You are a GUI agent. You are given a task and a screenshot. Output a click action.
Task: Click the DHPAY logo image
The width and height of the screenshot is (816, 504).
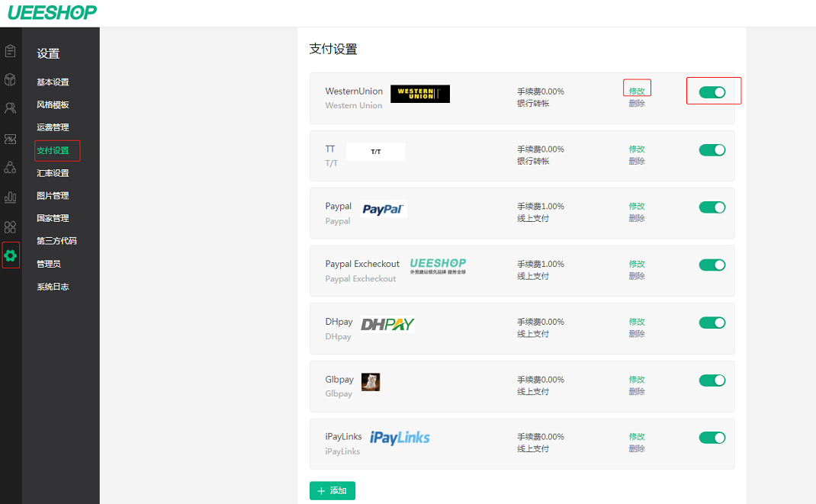(x=387, y=324)
